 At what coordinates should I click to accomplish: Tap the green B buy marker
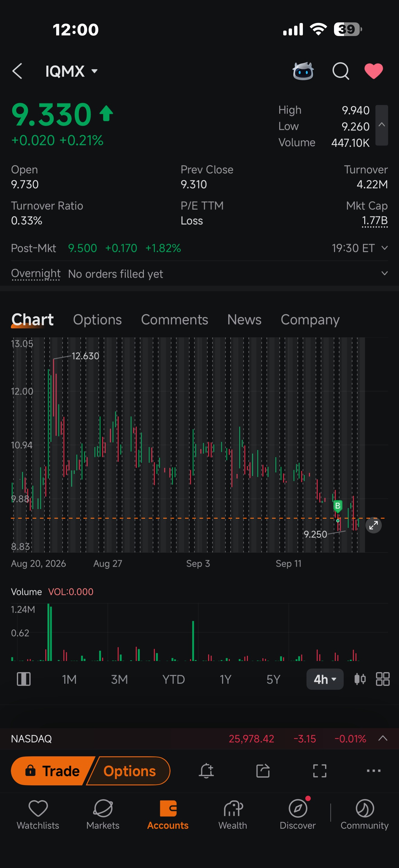(337, 506)
